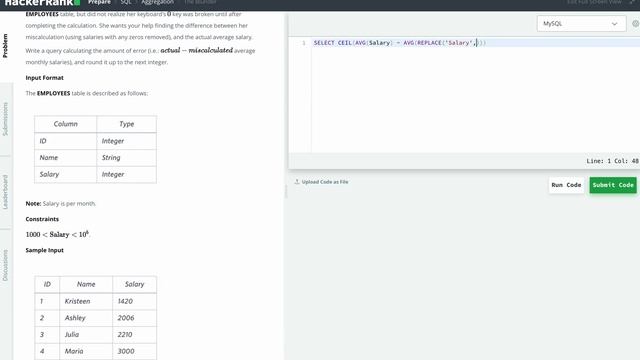Switch to the Leaderboard side tab
The width and height of the screenshot is (640, 360).
(5, 192)
